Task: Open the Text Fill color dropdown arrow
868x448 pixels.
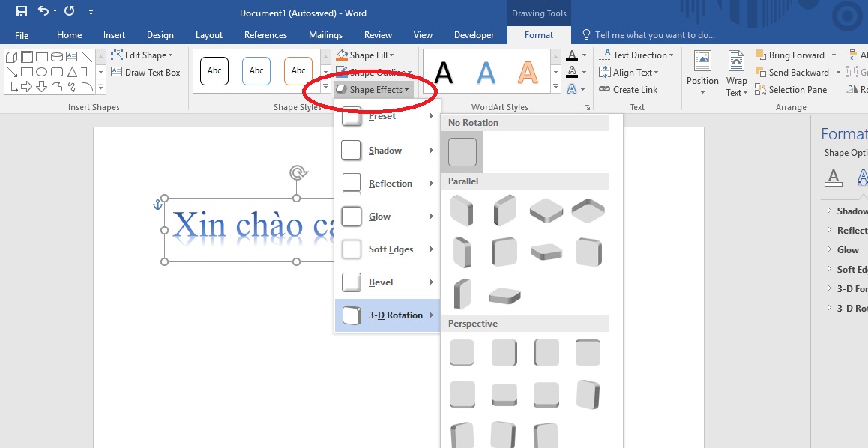Action: (x=583, y=55)
